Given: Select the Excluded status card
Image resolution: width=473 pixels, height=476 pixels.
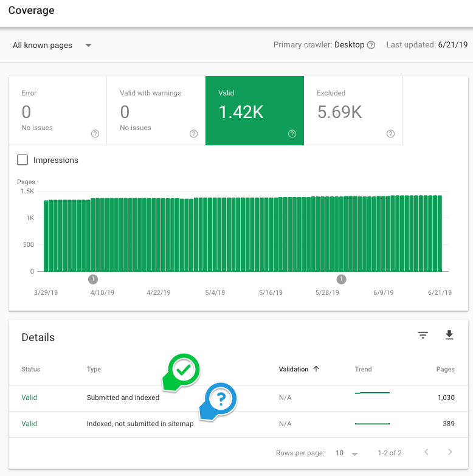Looking at the screenshot, I should coord(353,111).
